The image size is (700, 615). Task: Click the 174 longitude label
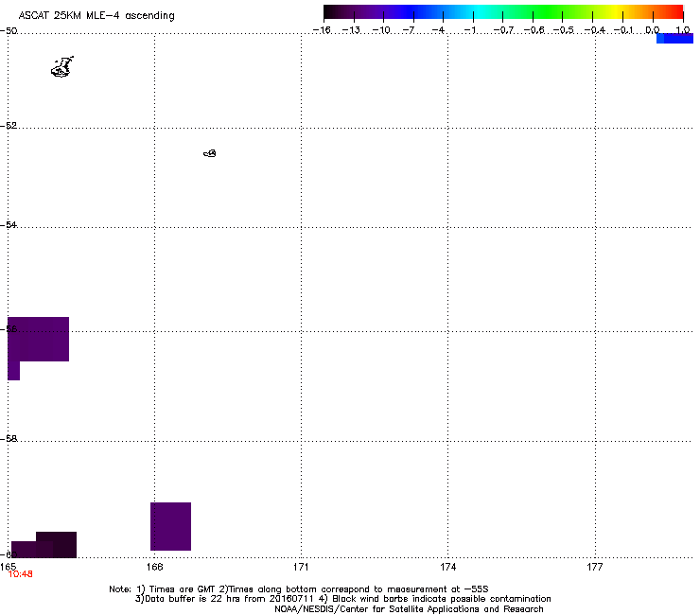point(447,567)
